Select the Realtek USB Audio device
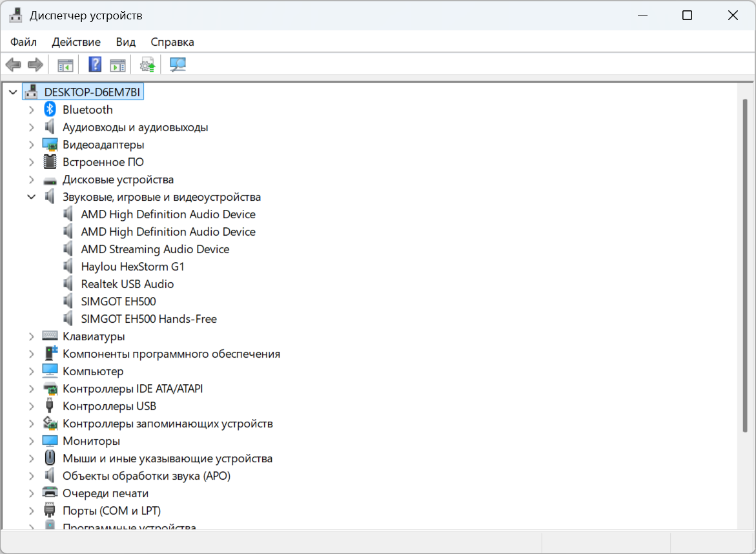Screen dimensions: 756x554 [127, 284]
